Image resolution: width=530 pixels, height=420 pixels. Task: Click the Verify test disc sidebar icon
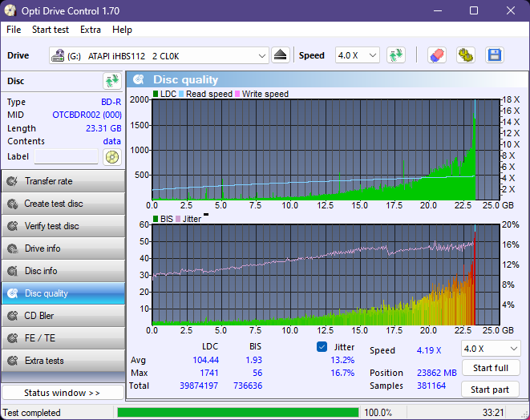tap(13, 226)
